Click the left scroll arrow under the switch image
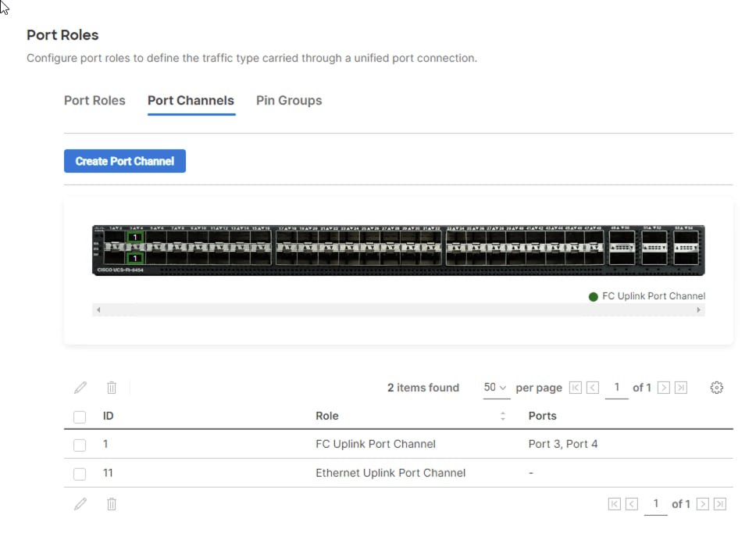This screenshot has width=756, height=533. (98, 309)
